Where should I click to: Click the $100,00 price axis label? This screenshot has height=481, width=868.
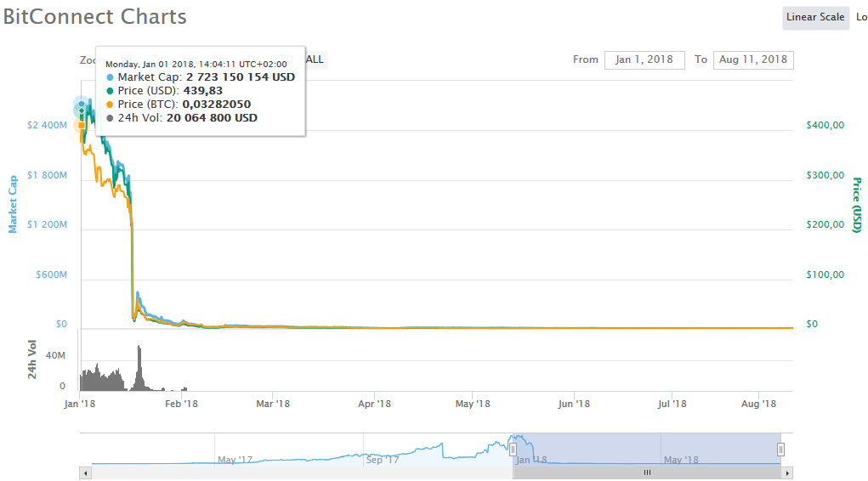point(825,274)
